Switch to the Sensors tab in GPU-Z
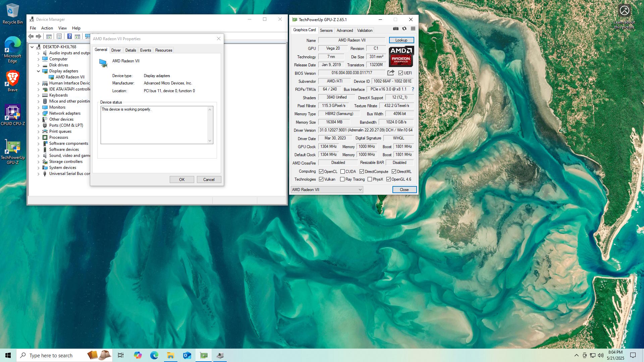 [326, 31]
